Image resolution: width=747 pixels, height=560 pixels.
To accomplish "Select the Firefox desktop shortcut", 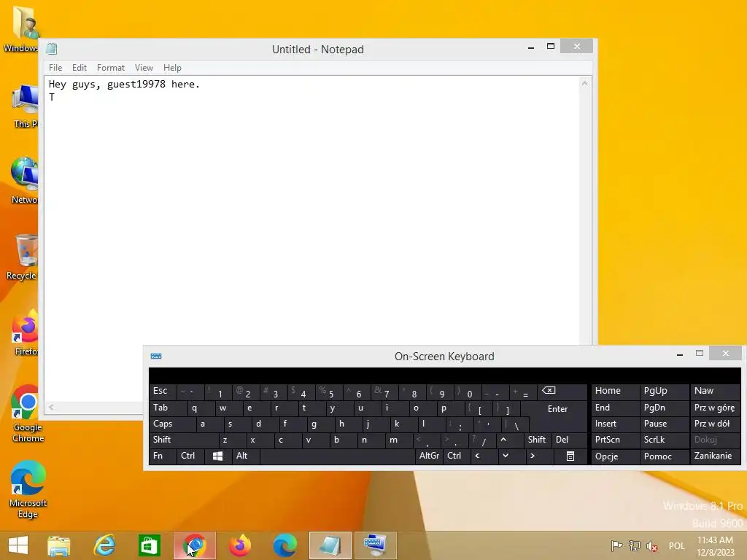I will coord(24,333).
